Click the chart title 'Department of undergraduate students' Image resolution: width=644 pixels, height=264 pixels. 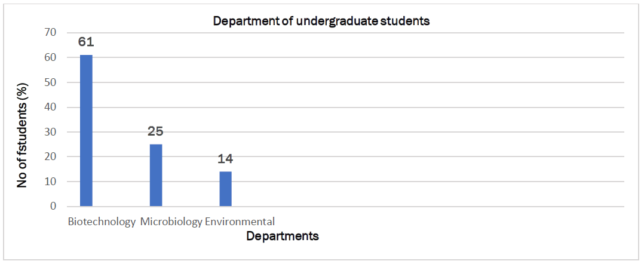click(x=322, y=22)
